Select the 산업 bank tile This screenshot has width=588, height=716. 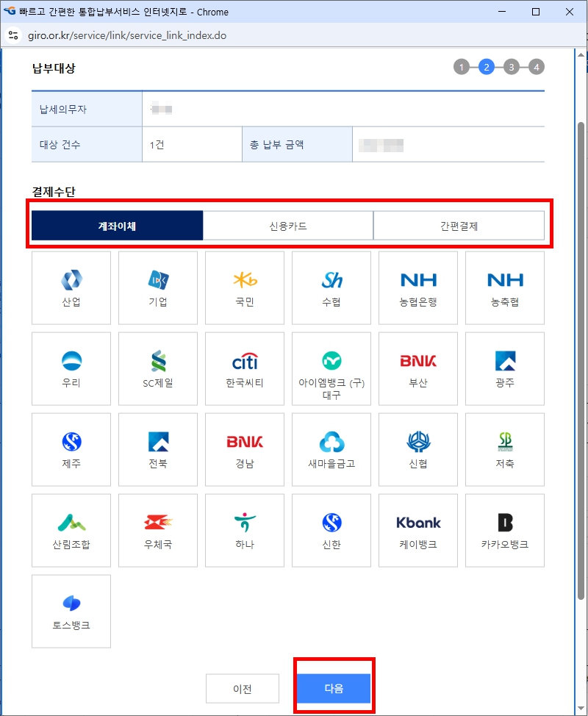tap(71, 287)
